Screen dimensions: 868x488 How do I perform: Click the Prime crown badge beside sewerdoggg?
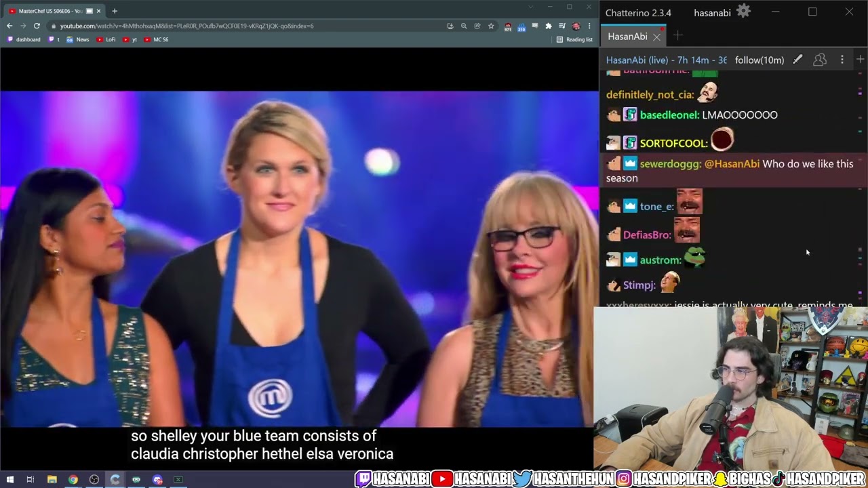[x=630, y=163]
